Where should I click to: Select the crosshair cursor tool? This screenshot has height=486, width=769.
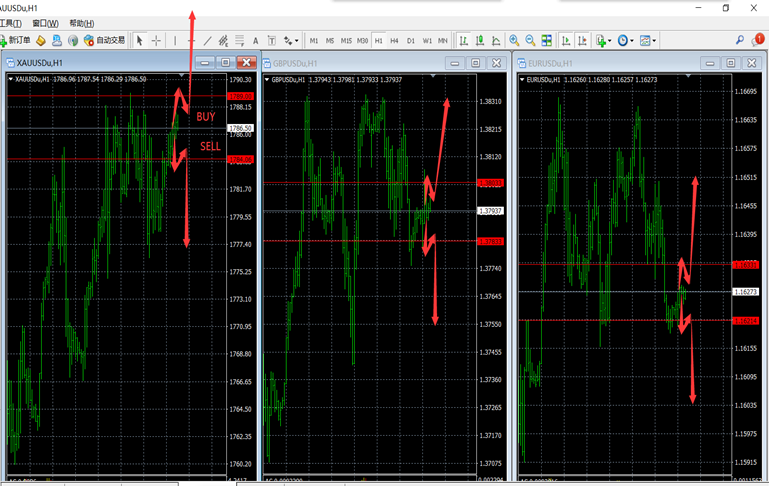(156, 41)
